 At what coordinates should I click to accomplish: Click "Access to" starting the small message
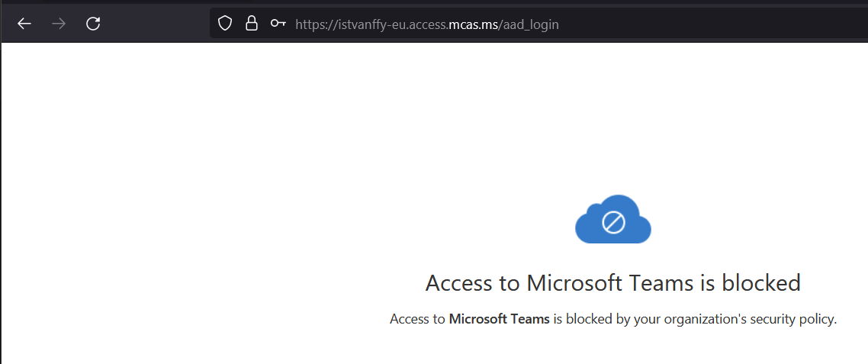click(417, 319)
